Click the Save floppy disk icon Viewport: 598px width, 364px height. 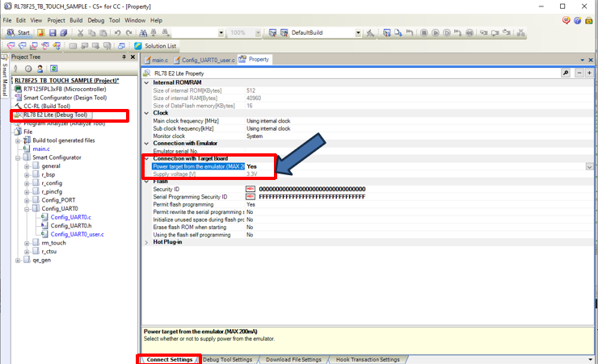point(53,33)
